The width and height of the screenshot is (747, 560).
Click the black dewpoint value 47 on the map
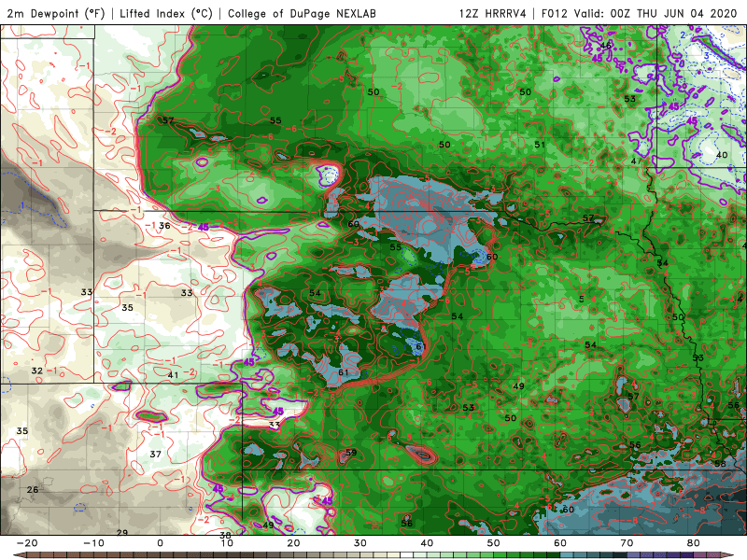pos(636,161)
